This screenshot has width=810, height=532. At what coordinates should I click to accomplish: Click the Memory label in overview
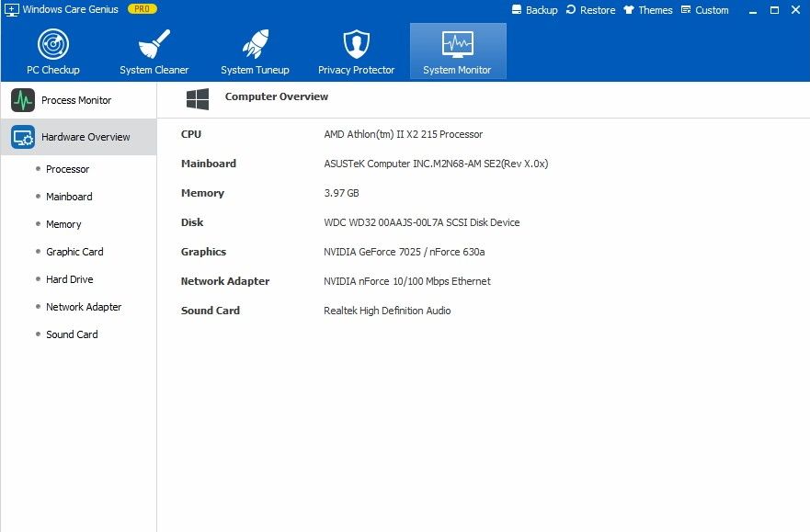tap(202, 193)
